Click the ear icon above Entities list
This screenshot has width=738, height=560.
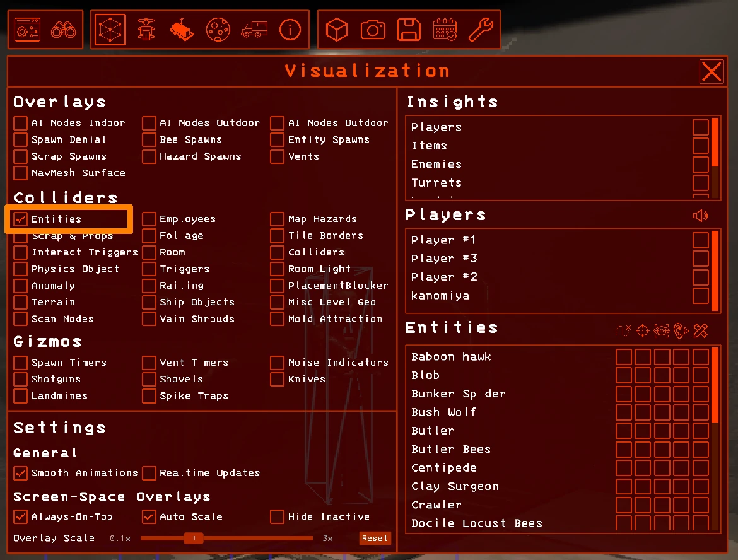[681, 330]
